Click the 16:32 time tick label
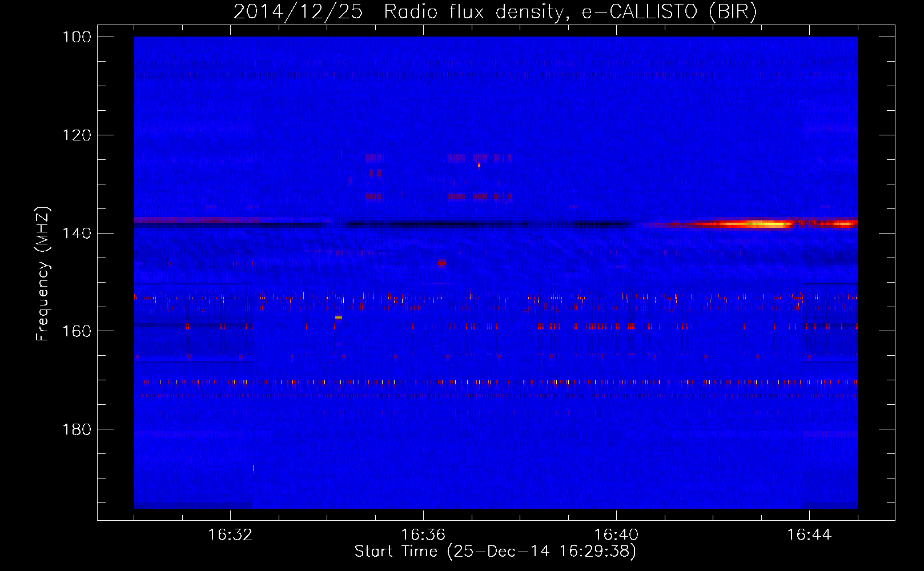The width and height of the screenshot is (924, 571). 230,535
